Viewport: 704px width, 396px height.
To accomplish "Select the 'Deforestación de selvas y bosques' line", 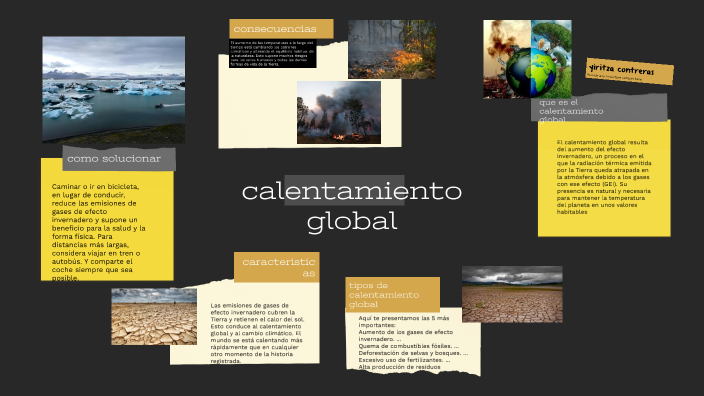I will click(413, 353).
